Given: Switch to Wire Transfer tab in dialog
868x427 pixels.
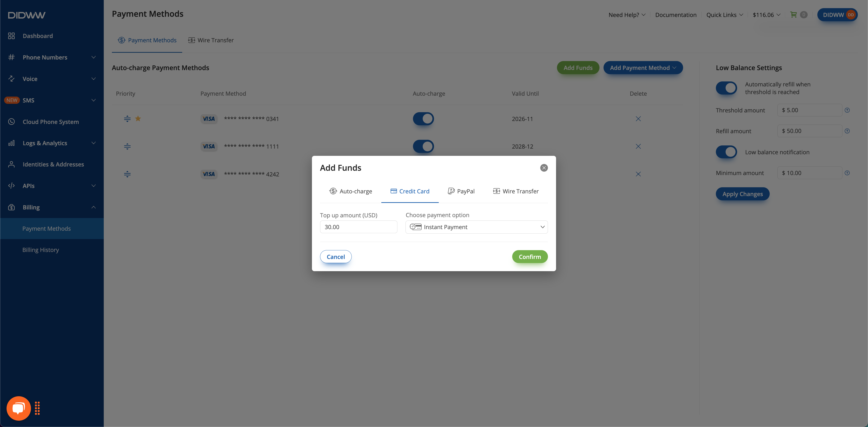Looking at the screenshot, I should pyautogui.click(x=516, y=191).
